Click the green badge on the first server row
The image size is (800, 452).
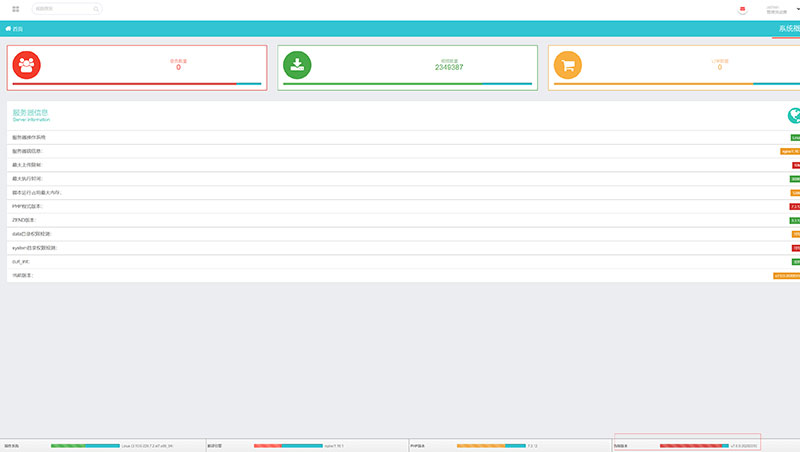(x=795, y=137)
